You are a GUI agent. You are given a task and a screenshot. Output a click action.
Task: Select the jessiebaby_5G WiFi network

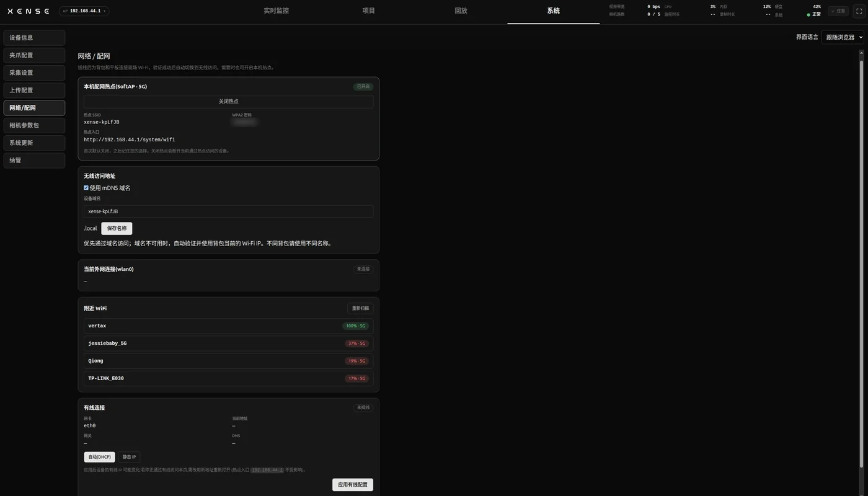[x=228, y=343]
